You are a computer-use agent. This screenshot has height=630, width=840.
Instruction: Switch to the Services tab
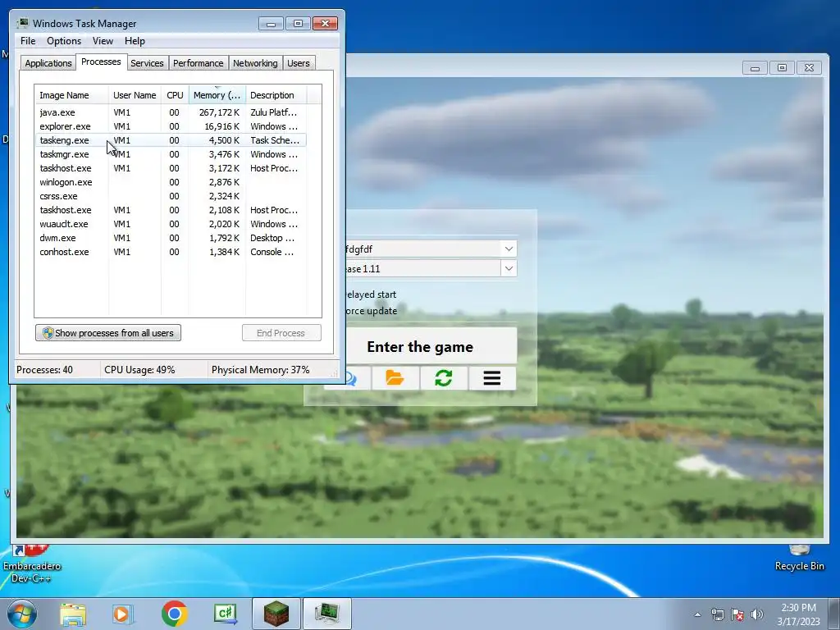[147, 63]
